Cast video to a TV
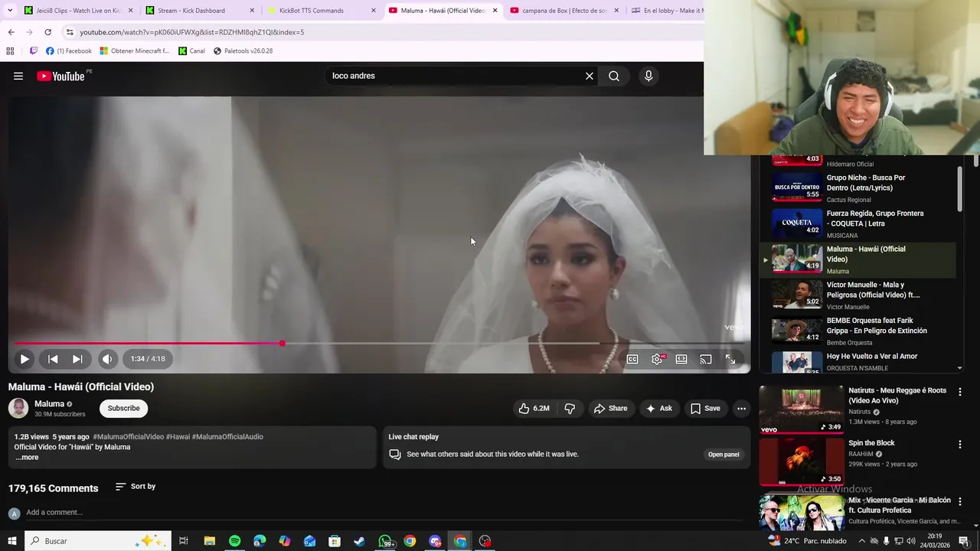 [x=706, y=359]
